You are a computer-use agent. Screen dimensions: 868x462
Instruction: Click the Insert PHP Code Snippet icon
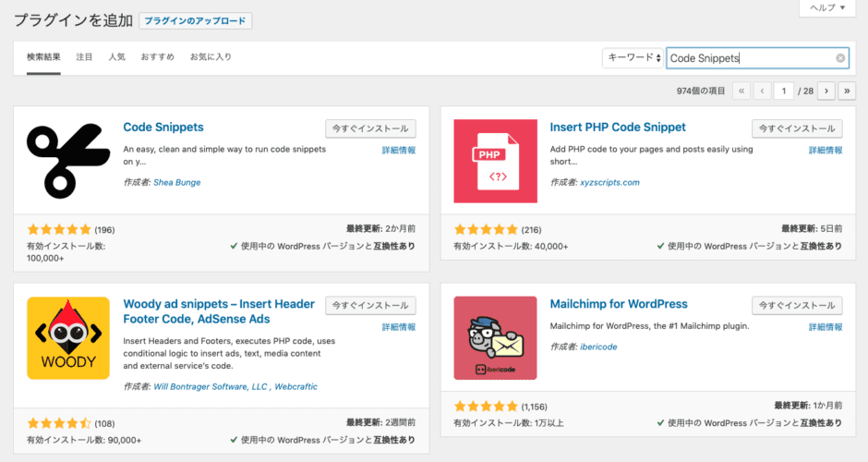[x=496, y=161]
